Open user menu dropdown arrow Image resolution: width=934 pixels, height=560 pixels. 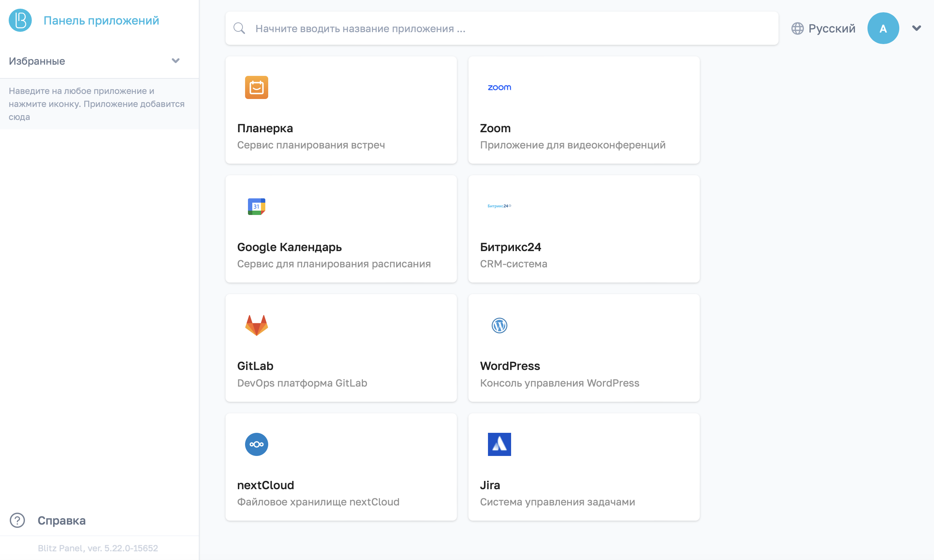tap(916, 28)
